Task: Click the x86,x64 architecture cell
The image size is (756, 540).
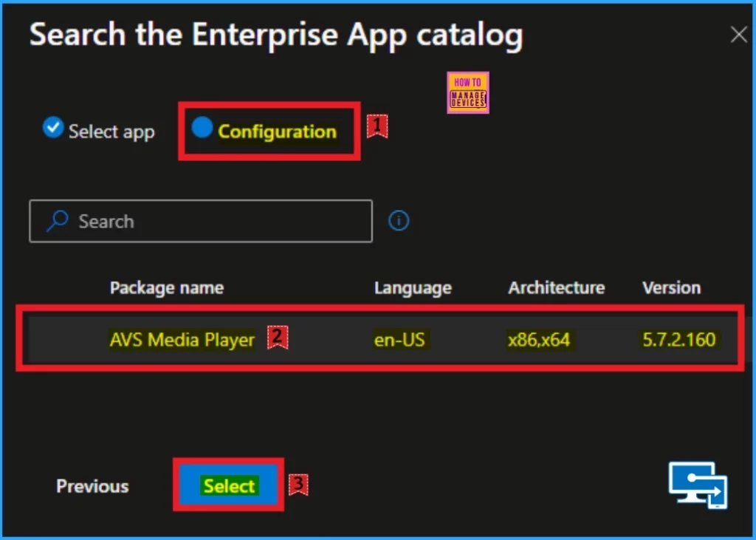Action: (538, 340)
